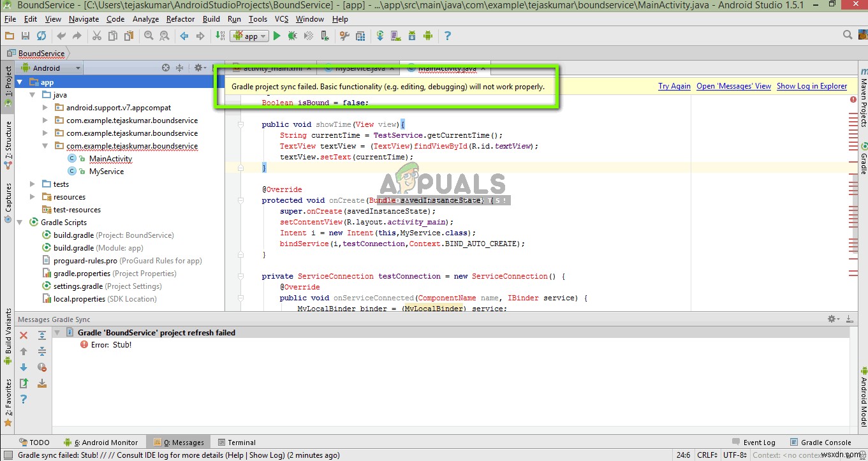The image size is (868, 461).
Task: Open Settings via the wrench icon
Action: (344, 36)
